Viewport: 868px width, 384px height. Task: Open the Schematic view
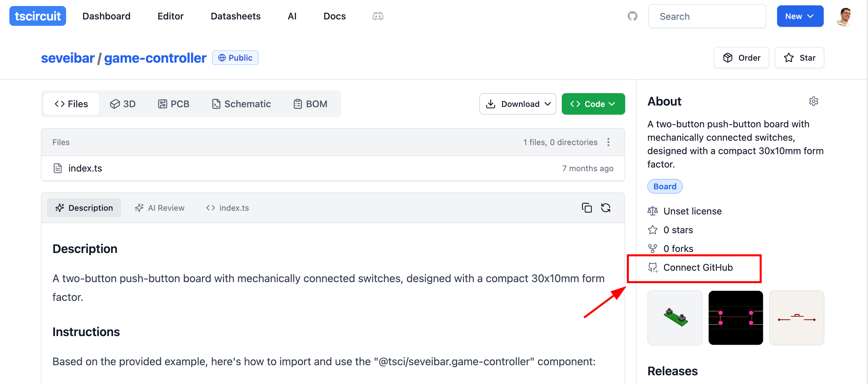pyautogui.click(x=241, y=104)
